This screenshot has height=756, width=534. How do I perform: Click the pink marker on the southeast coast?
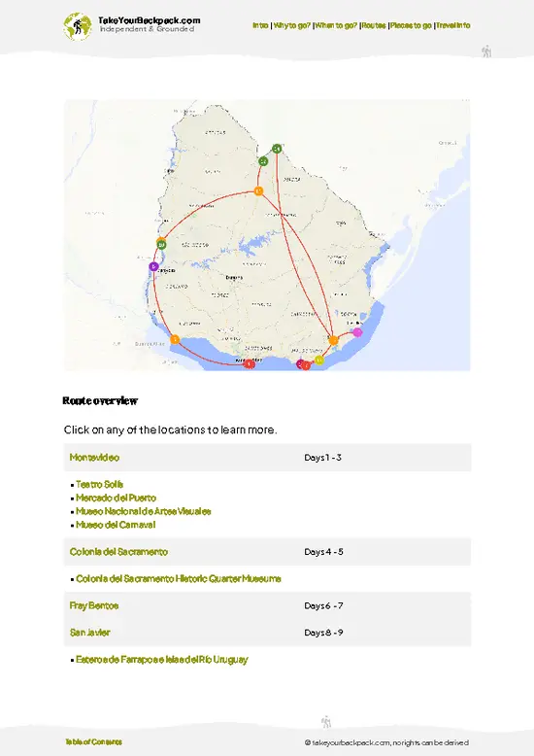click(x=357, y=332)
